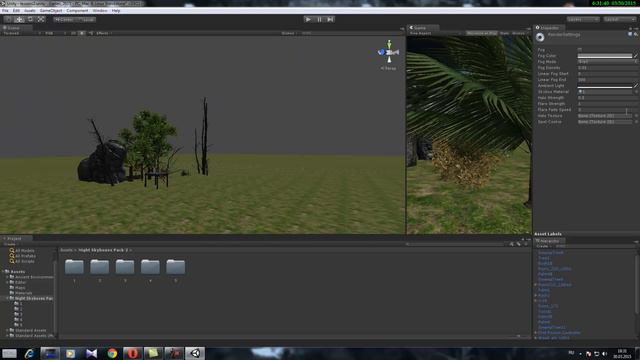Screen dimensions: 640x360
Task: Click the Halo Strength field
Action: 607,98
